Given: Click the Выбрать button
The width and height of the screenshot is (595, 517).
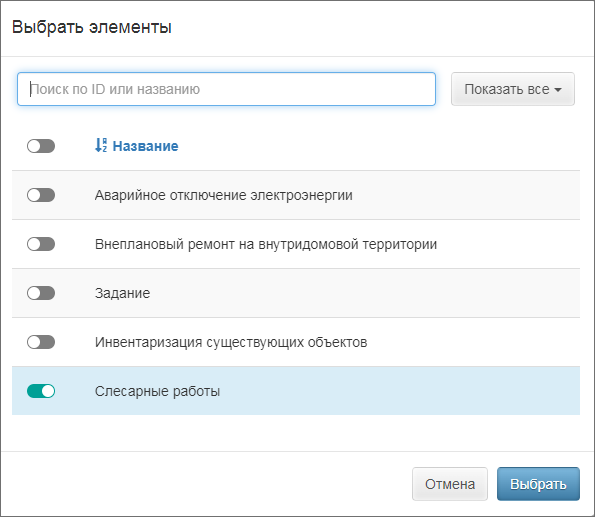Looking at the screenshot, I should click(x=538, y=484).
